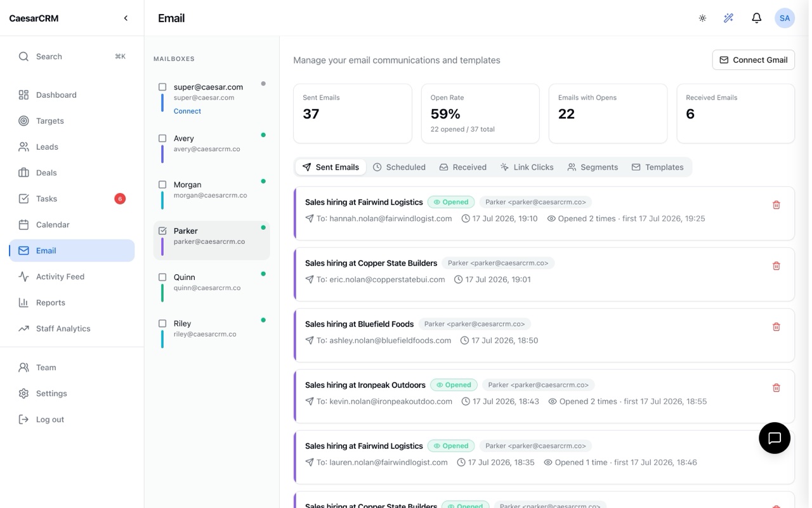Check the Quinn mailbox checkbox
Viewport: 812px width, 508px height.
[162, 277]
